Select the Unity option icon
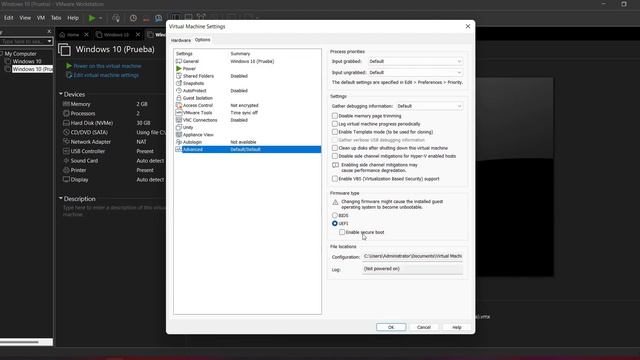The height and width of the screenshot is (360, 640). pos(178,127)
